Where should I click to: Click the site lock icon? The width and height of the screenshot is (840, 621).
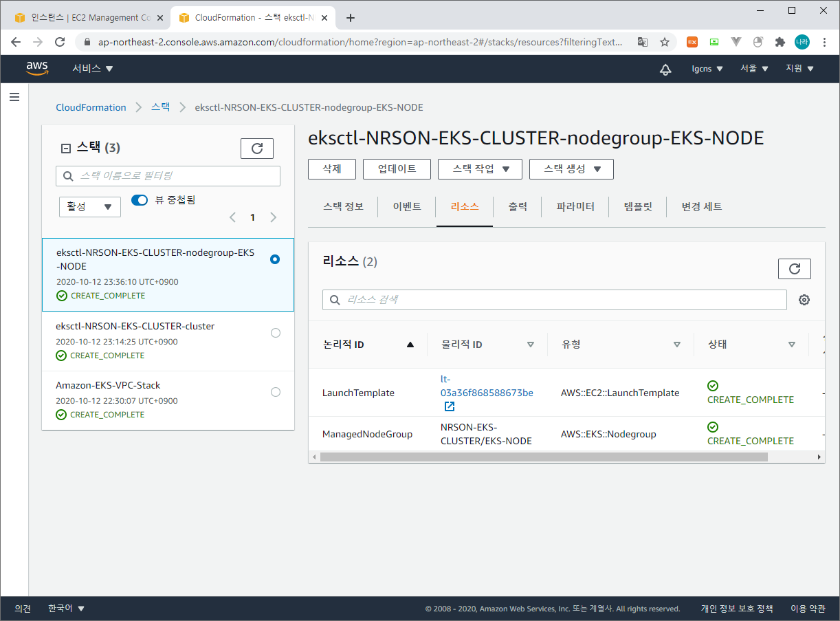[87, 42]
